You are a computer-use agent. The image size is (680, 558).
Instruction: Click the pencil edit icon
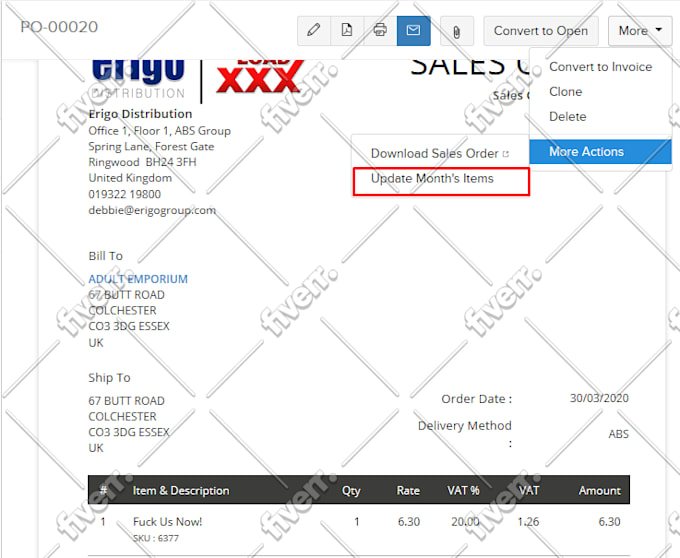pos(314,30)
